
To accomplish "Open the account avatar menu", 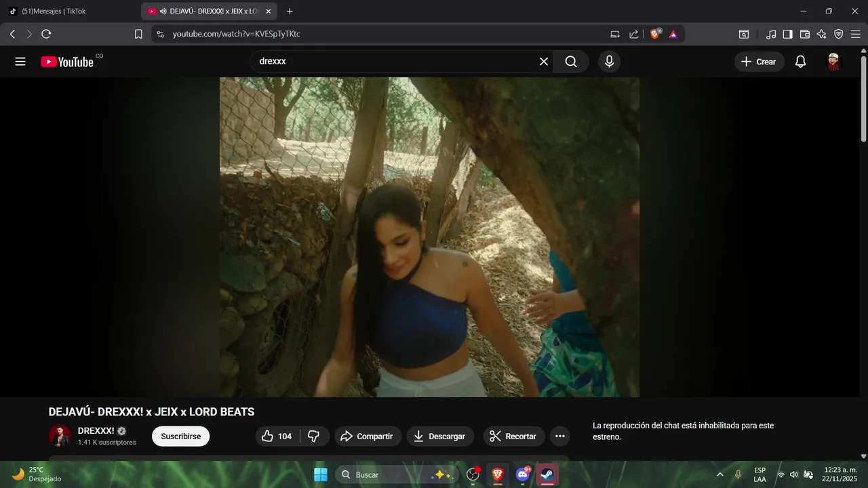I will tap(833, 62).
